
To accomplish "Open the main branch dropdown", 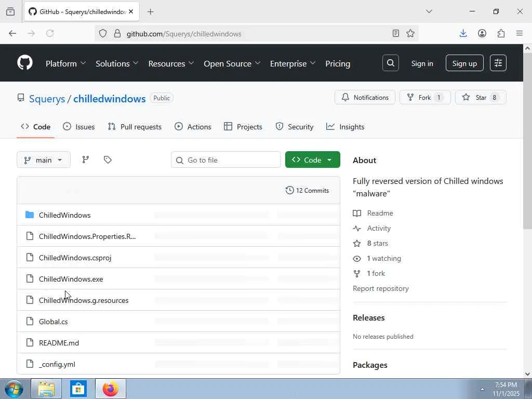I will click(44, 160).
